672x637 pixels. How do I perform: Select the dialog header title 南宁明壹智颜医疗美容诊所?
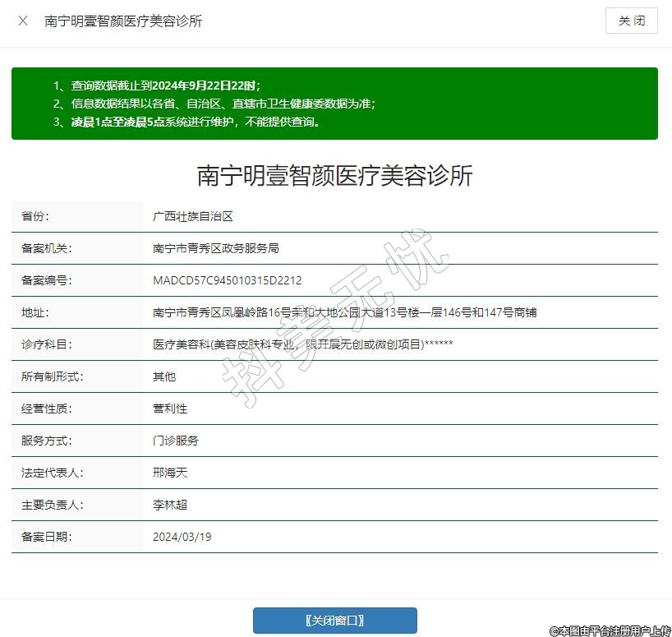pos(123,21)
